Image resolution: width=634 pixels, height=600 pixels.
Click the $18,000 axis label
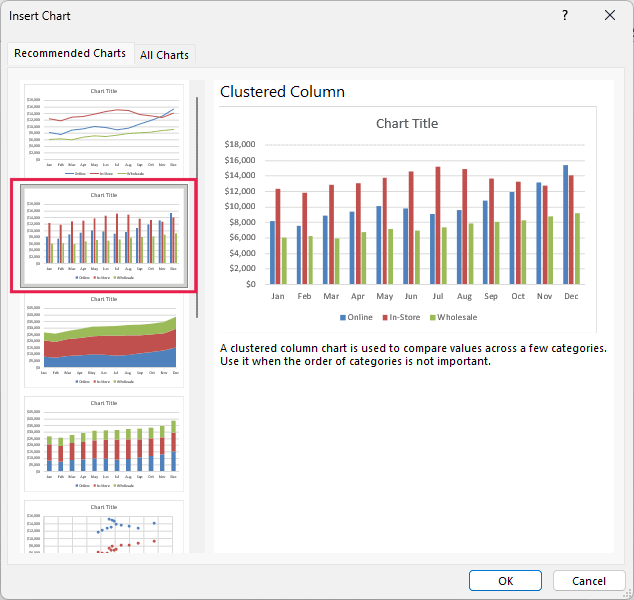240,144
